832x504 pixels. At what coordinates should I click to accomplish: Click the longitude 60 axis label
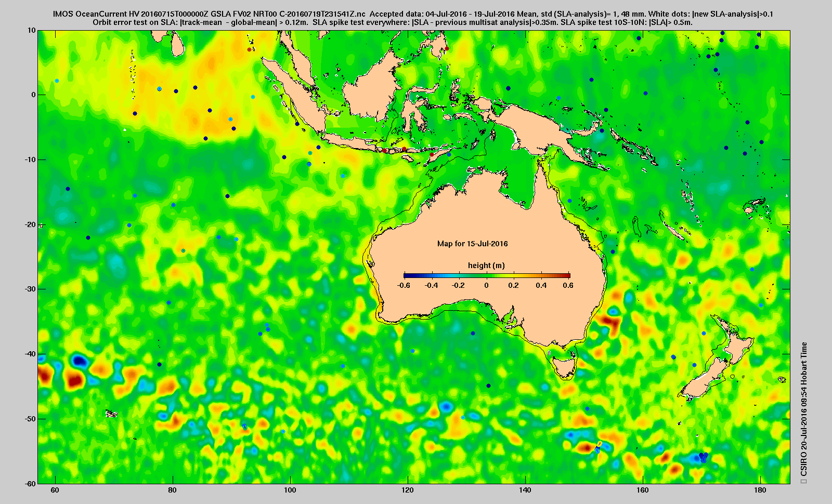click(55, 490)
